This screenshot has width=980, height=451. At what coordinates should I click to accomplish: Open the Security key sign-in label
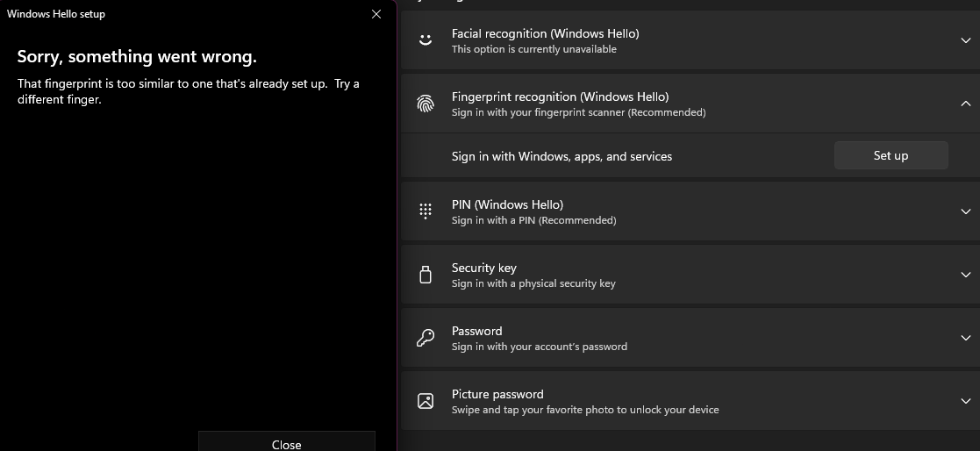point(484,268)
